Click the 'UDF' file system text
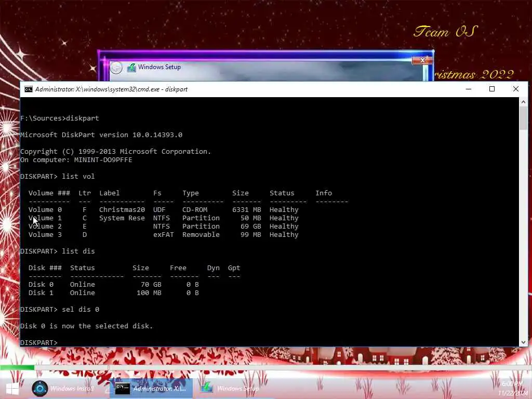 coord(159,210)
